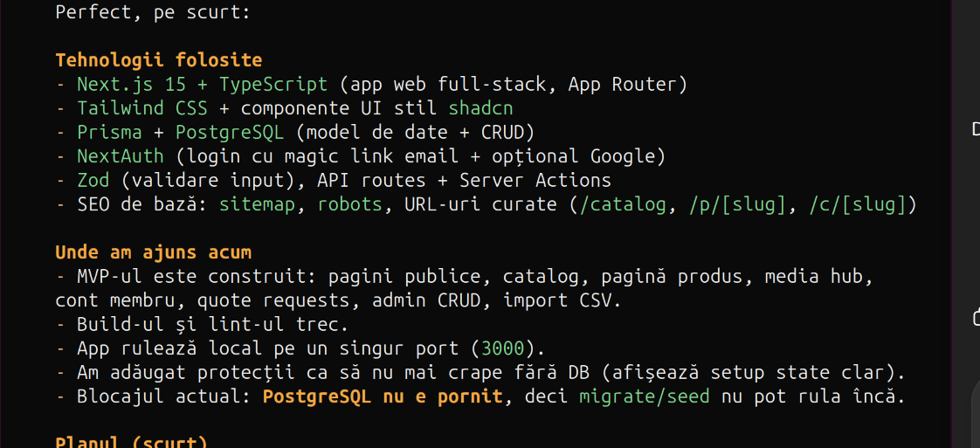The image size is (980, 448).
Task: Click the green 'migrate/seed' text
Action: 645,396
